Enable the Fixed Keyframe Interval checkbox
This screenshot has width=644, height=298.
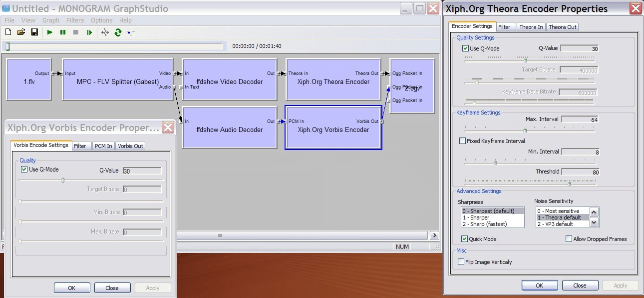coord(462,141)
